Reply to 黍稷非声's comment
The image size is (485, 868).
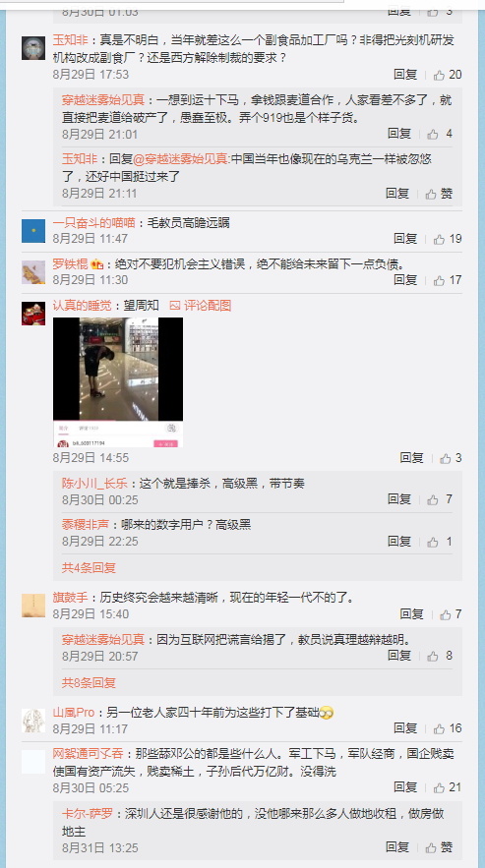click(399, 541)
